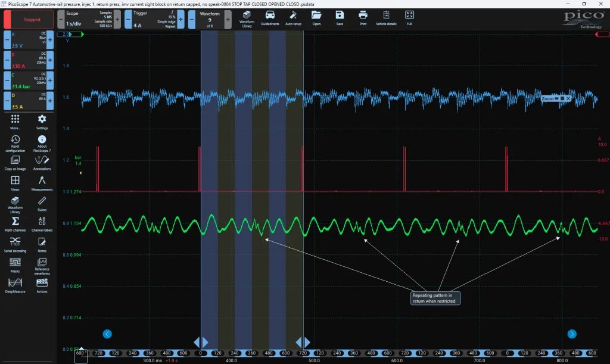Select the red Channel B axis handle
The width and height of the screenshot is (610, 364).
click(602, 35)
